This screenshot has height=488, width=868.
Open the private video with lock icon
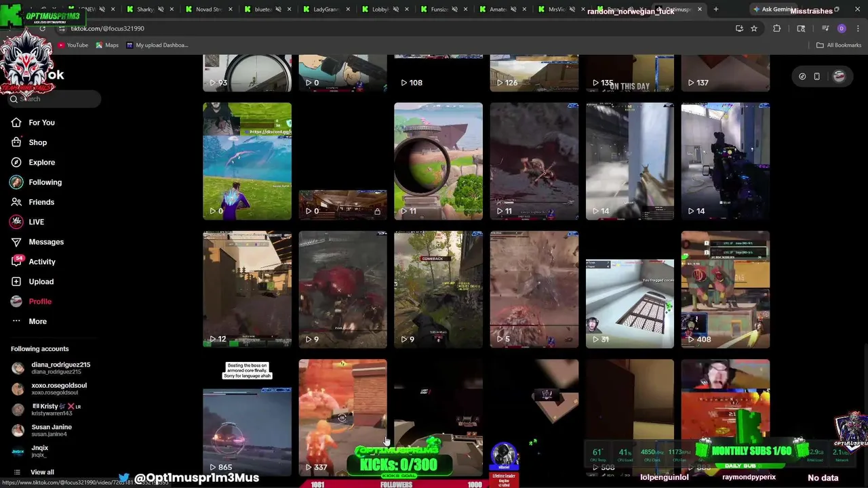342,161
